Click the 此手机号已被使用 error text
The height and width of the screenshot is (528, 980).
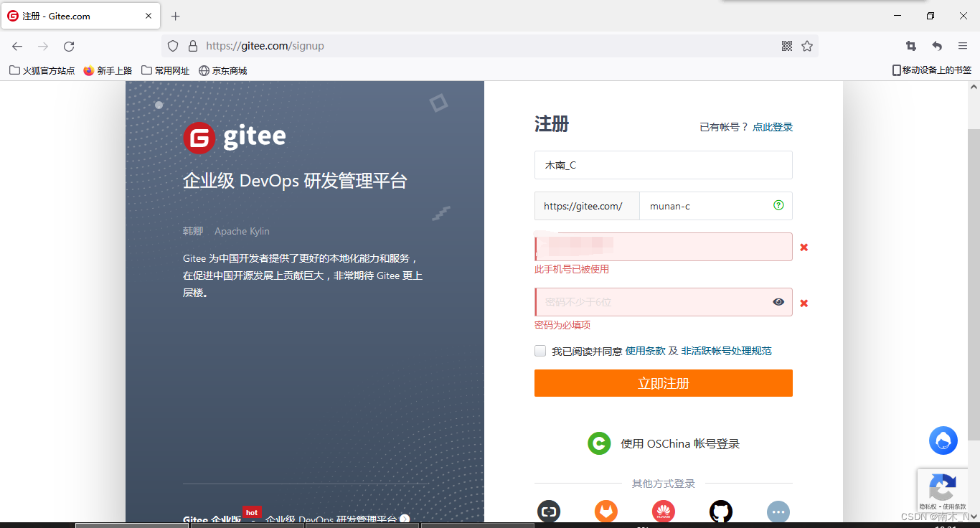pos(572,269)
